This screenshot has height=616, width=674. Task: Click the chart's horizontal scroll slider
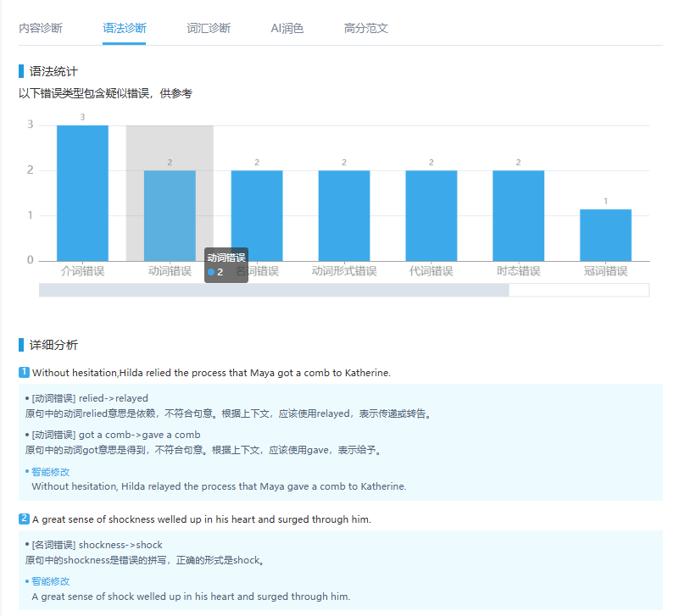point(274,291)
